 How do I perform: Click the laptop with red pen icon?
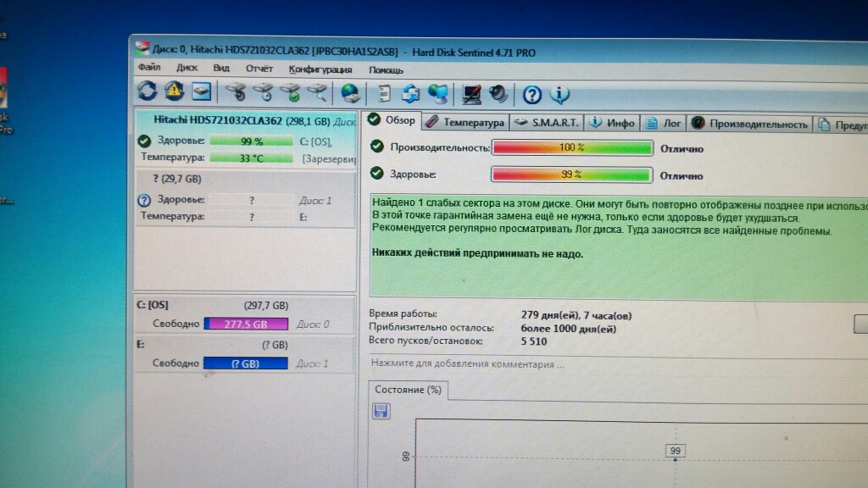click(x=471, y=95)
